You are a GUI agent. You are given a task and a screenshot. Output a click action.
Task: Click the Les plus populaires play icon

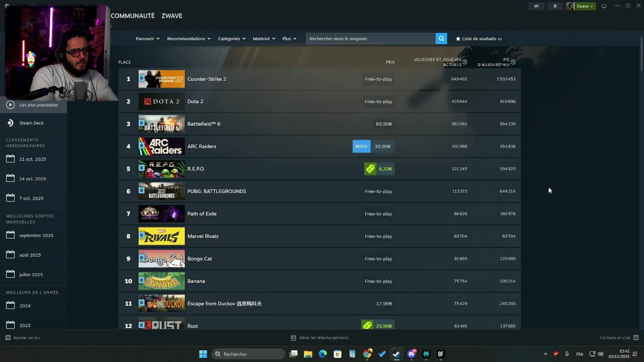coord(10,105)
